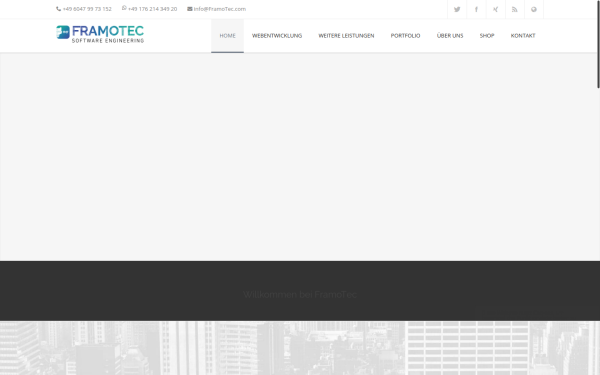Click phone number +49 6047 99 73 152
600x375 pixels.
87,9
